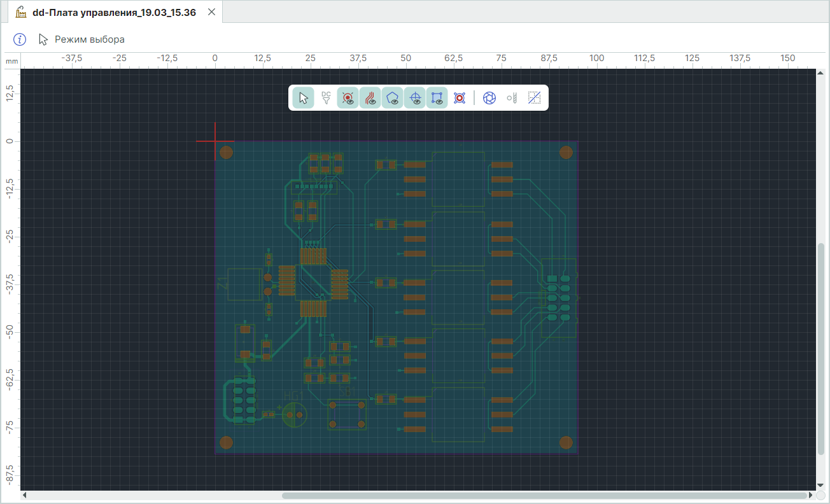Viewport: 830px width, 504px height.
Task: Close the dd-Плата управления tab
Action: click(x=212, y=12)
